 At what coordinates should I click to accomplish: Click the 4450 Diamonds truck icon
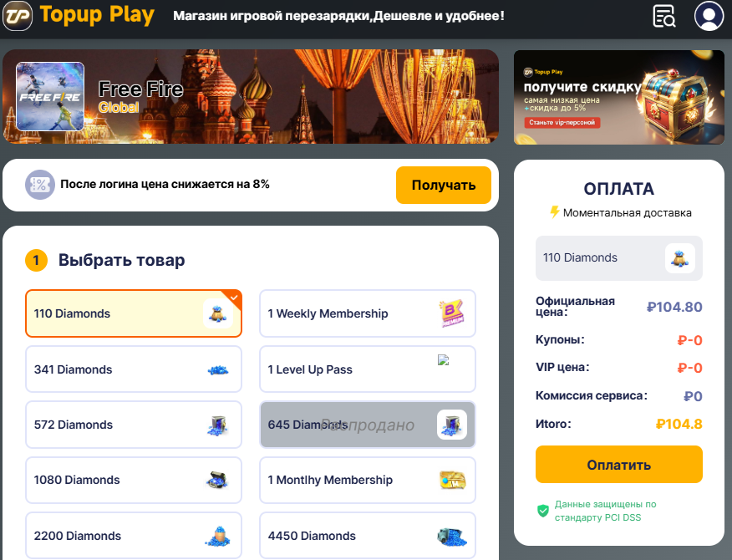(451, 537)
